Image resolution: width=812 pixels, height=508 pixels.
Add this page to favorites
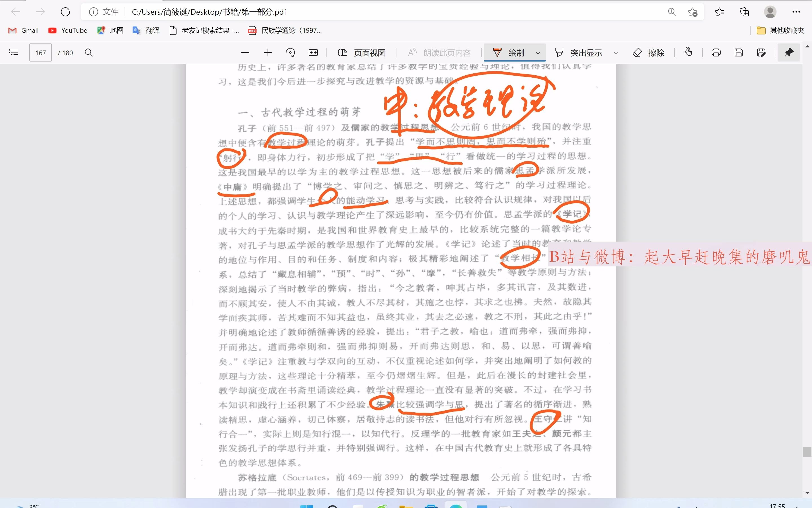click(692, 12)
